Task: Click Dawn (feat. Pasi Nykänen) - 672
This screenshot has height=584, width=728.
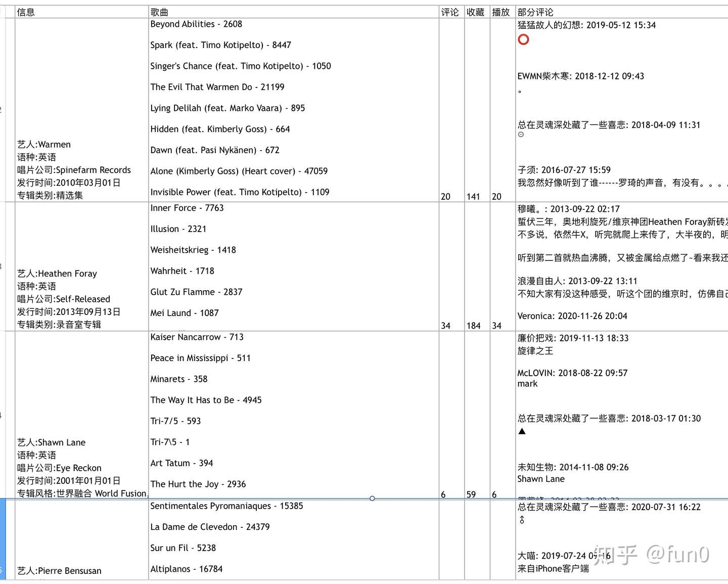Action: click(x=215, y=150)
